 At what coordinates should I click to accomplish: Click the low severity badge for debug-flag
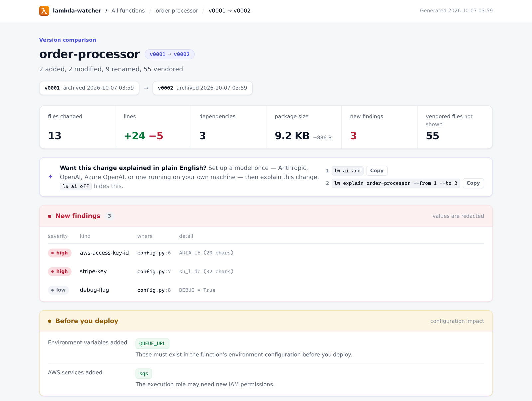[59, 290]
